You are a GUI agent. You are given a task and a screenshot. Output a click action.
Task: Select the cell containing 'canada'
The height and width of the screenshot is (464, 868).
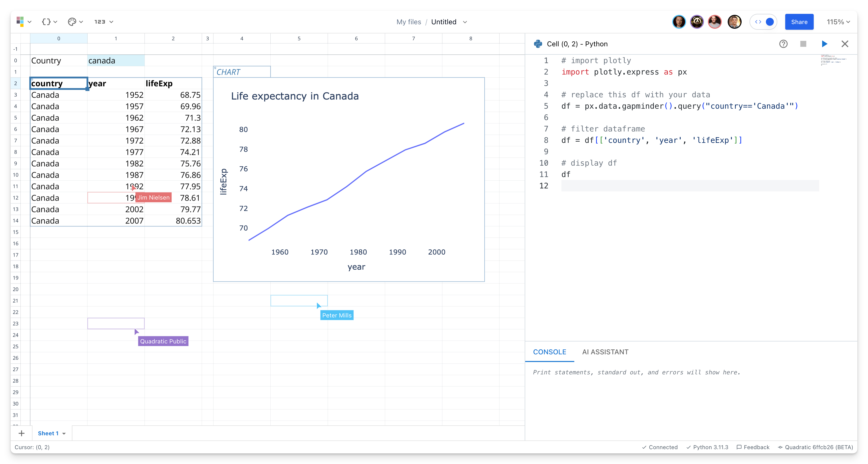coord(116,61)
